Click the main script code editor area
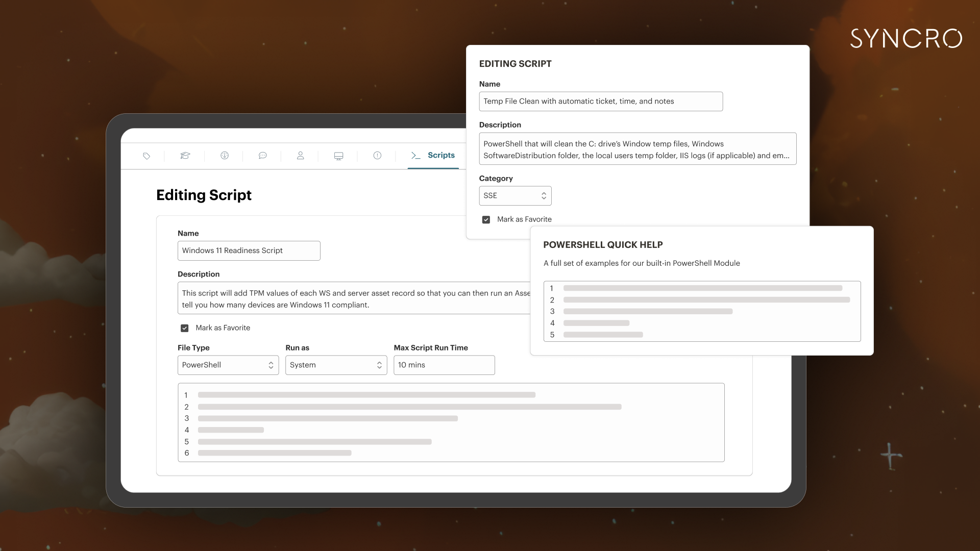This screenshot has width=980, height=551. 451,423
